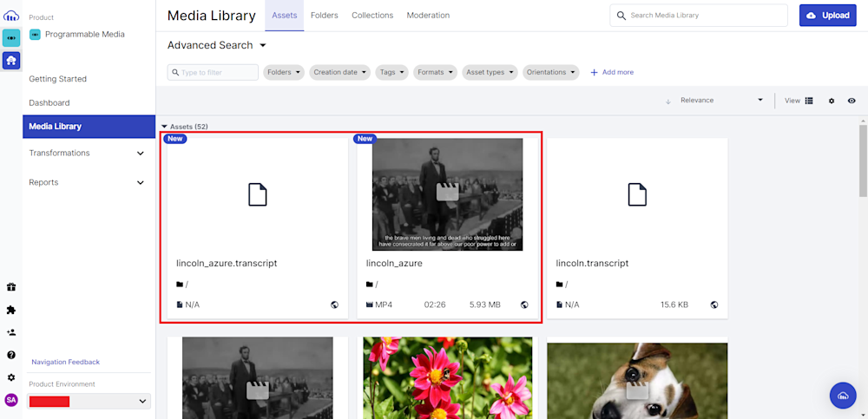Expand the Advanced Search dropdown
Image resolution: width=868 pixels, height=419 pixels.
pyautogui.click(x=217, y=45)
